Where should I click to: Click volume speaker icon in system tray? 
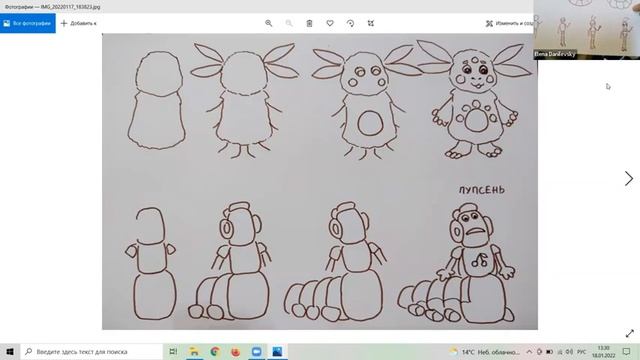[569, 351]
